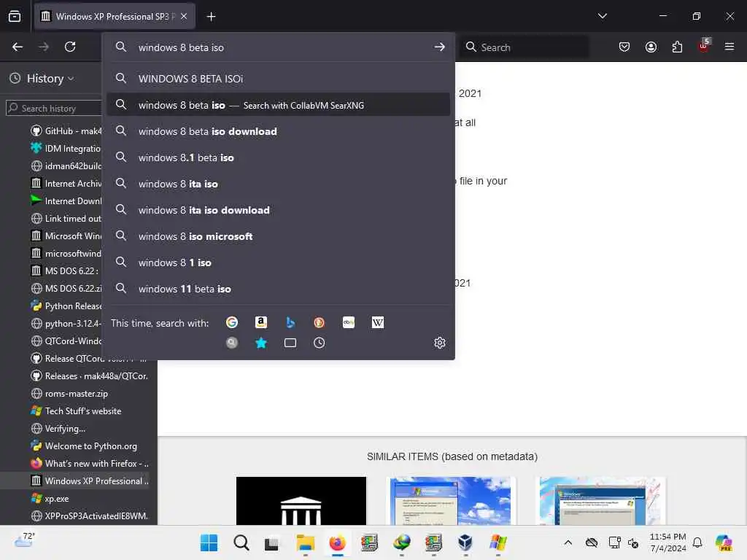Select suggestion windows 11 beta iso
Viewport: 747px width, 560px height.
[x=278, y=289]
